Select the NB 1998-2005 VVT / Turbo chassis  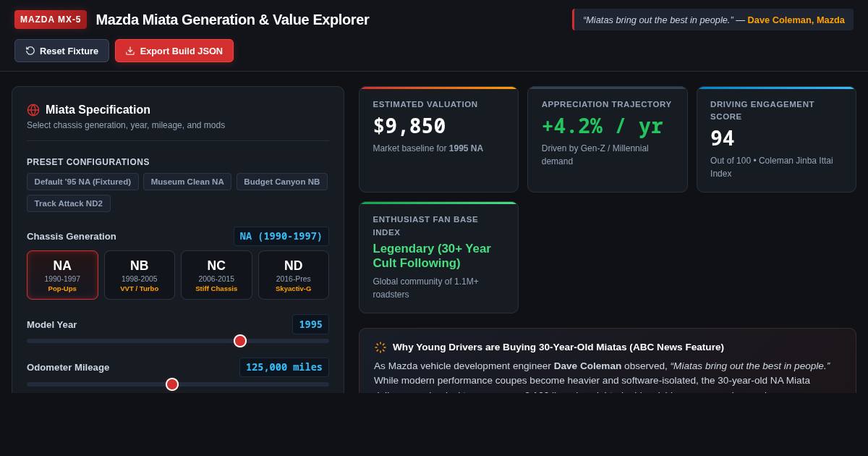click(x=140, y=275)
